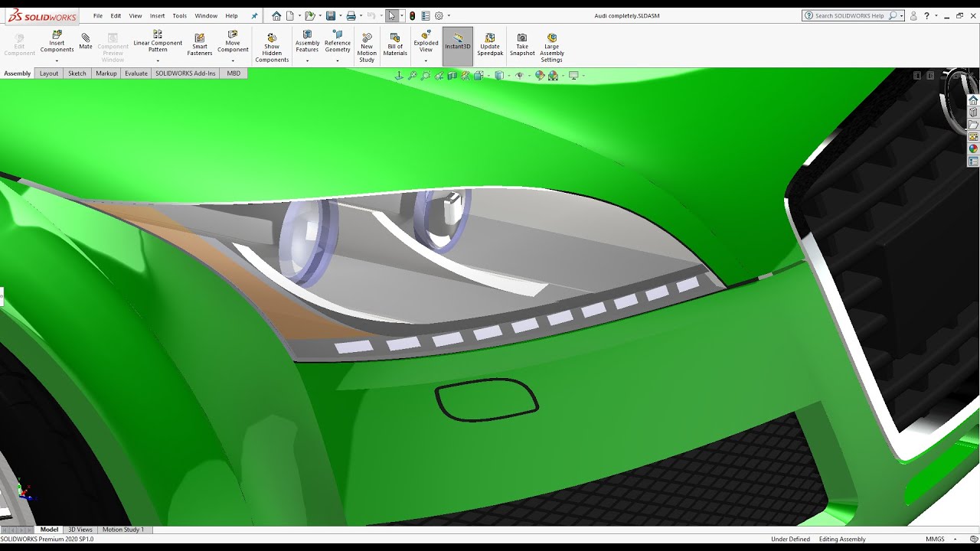Open the View menu
The height and width of the screenshot is (551, 980).
coord(136,15)
